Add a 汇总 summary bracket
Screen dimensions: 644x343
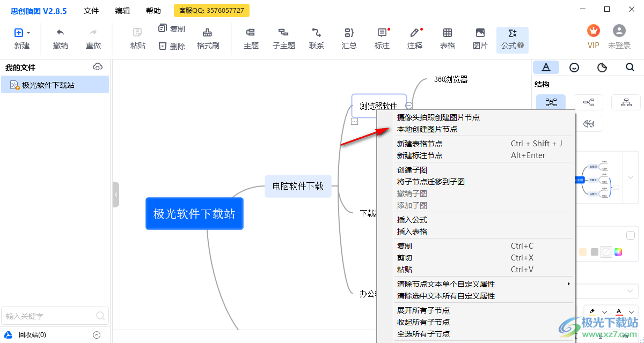(x=349, y=39)
